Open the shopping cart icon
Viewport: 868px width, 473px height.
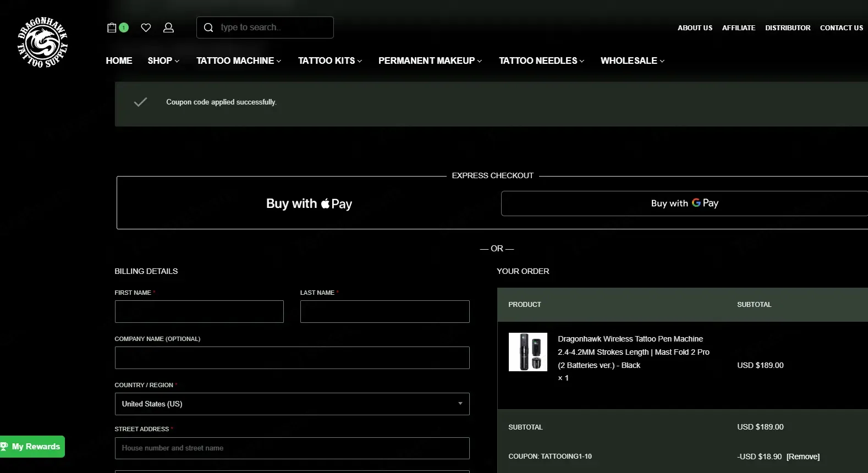click(112, 28)
